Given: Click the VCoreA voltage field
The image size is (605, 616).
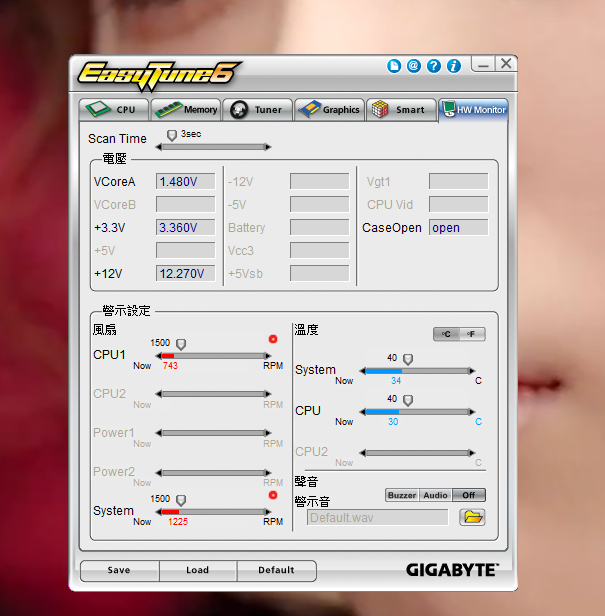Looking at the screenshot, I should point(185,182).
